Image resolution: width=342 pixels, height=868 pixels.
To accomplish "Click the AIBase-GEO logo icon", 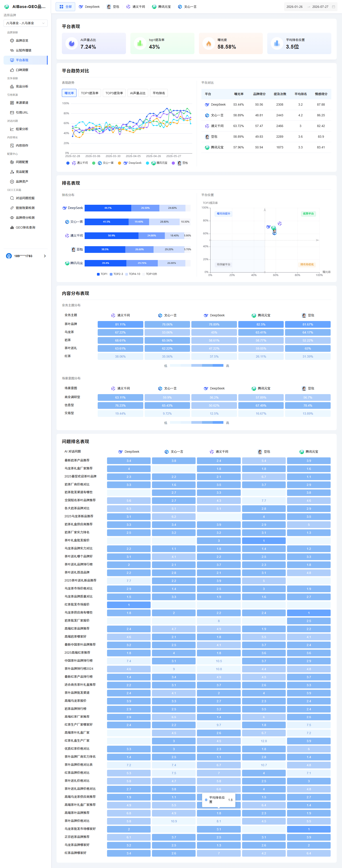I will point(7,7).
